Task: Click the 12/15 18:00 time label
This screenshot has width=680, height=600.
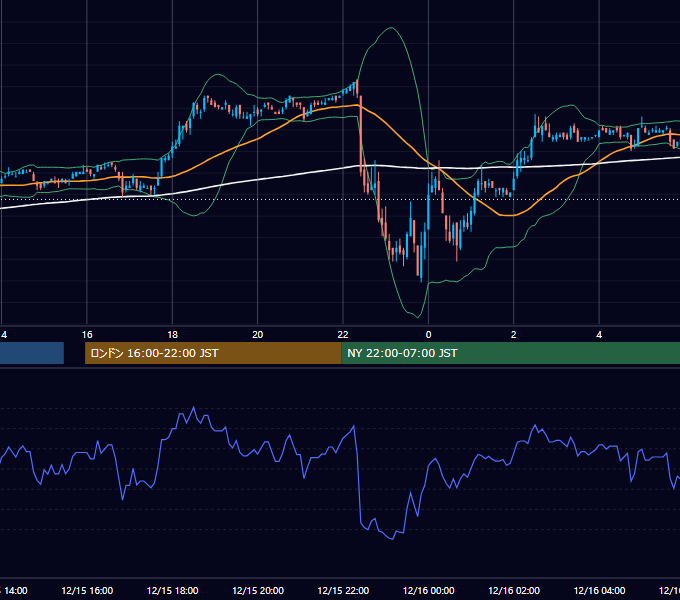Action: [x=173, y=590]
